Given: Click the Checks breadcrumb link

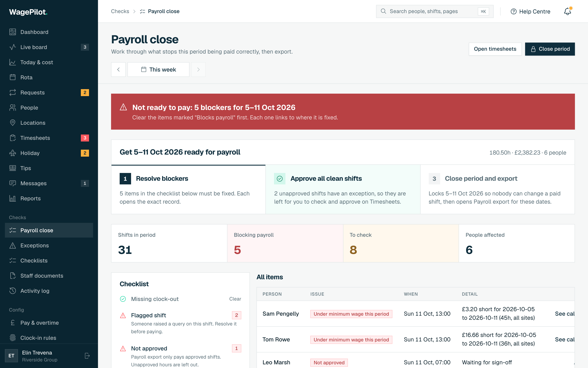Looking at the screenshot, I should pyautogui.click(x=120, y=11).
